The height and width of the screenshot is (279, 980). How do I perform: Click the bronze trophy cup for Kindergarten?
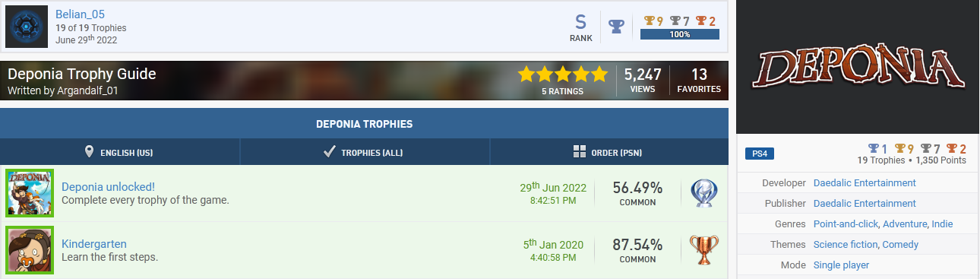click(704, 250)
